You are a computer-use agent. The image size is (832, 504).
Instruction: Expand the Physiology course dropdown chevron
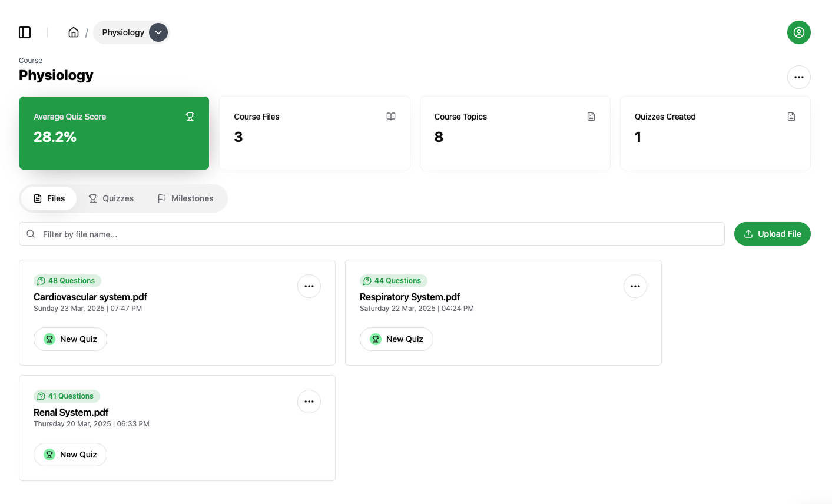(158, 32)
